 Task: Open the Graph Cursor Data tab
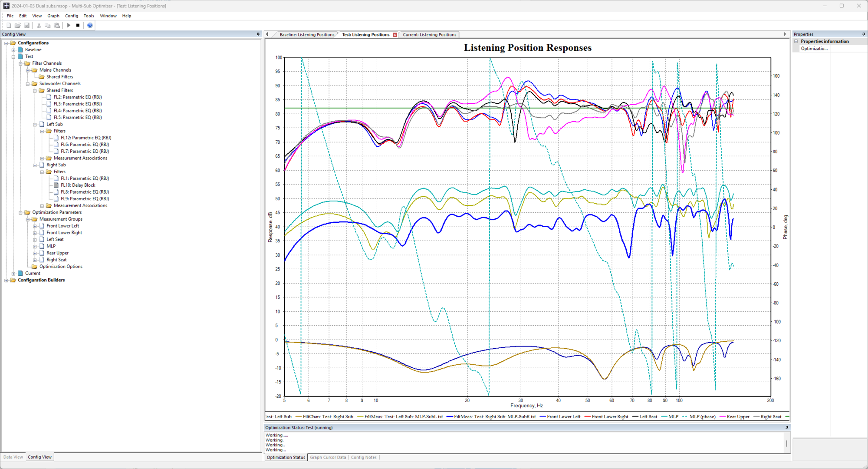pyautogui.click(x=328, y=457)
